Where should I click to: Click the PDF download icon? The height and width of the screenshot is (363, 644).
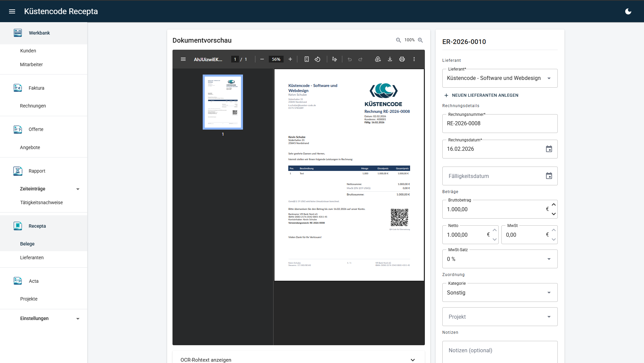click(x=390, y=59)
